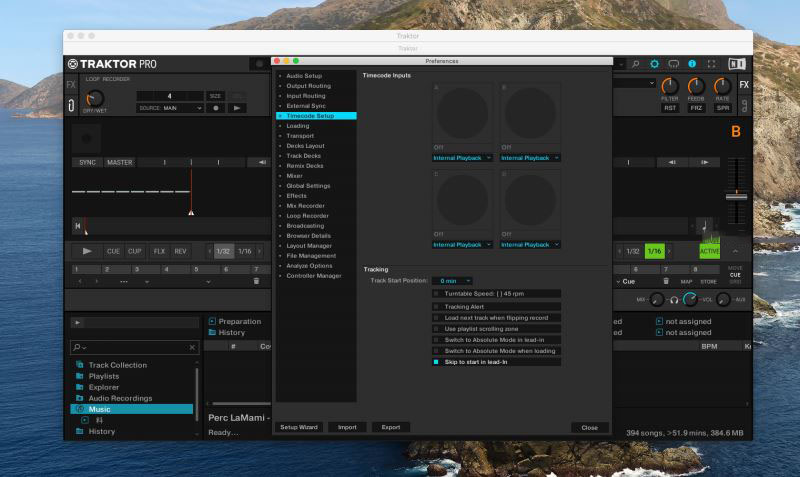Viewport: 800px width, 477px height.
Task: Click the FRZ effect button
Action: [x=696, y=108]
